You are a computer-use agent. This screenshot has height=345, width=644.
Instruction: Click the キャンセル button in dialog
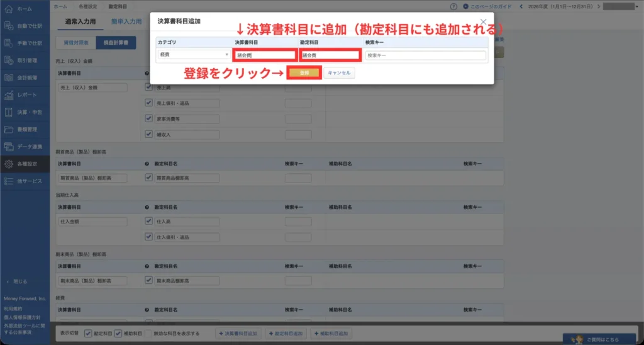339,73
